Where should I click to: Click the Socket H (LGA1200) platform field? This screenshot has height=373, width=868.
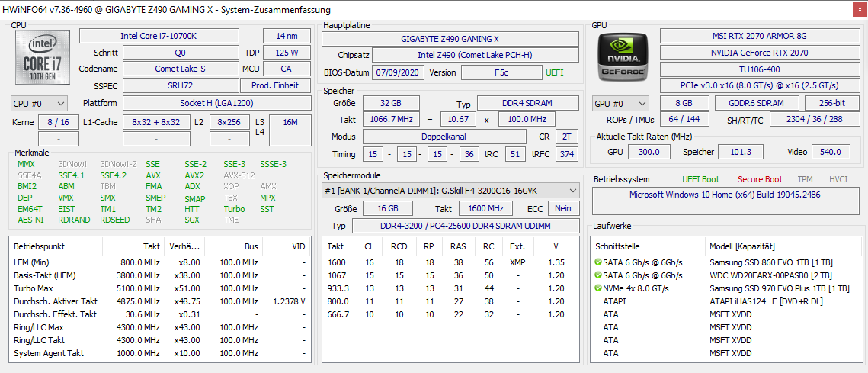(x=216, y=103)
